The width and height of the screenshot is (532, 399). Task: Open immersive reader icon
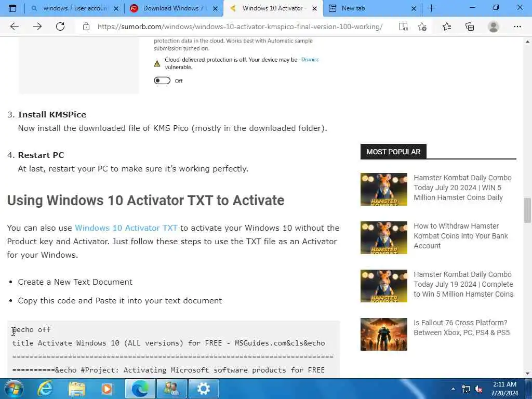pyautogui.click(x=403, y=26)
